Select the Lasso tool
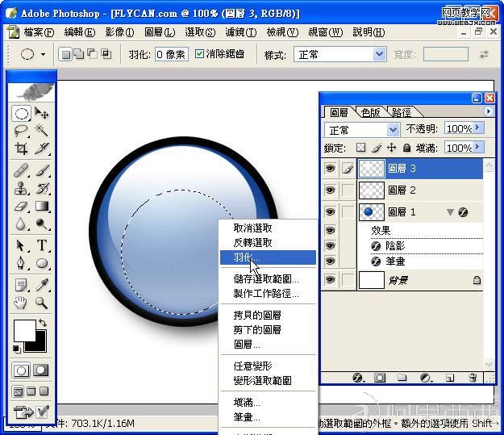504x435 pixels. pyautogui.click(x=21, y=131)
